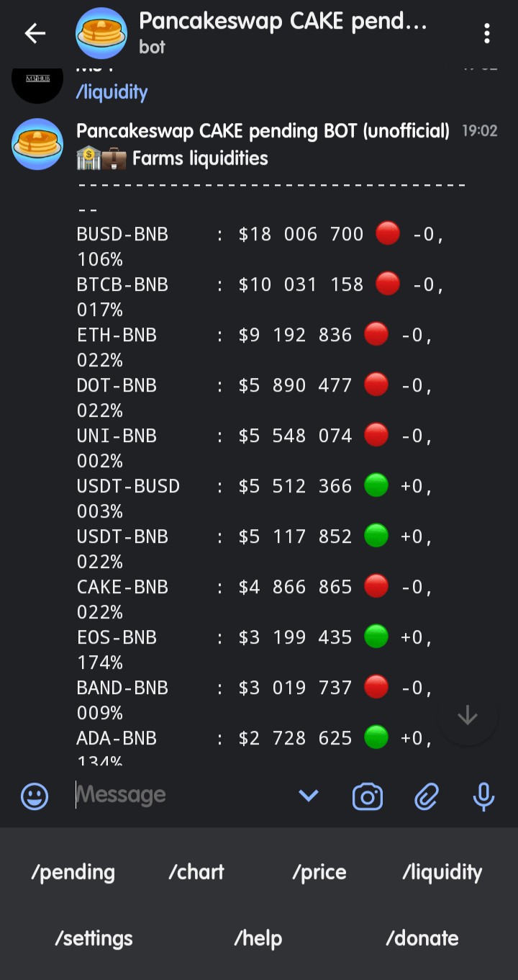Tap the /liquidity keyboard button

[x=442, y=872]
